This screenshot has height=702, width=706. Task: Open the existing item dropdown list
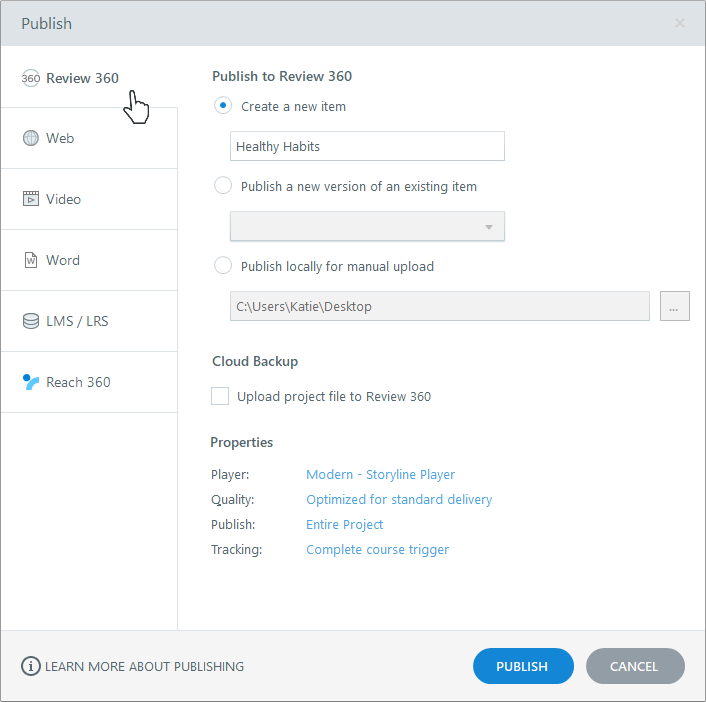click(x=367, y=227)
